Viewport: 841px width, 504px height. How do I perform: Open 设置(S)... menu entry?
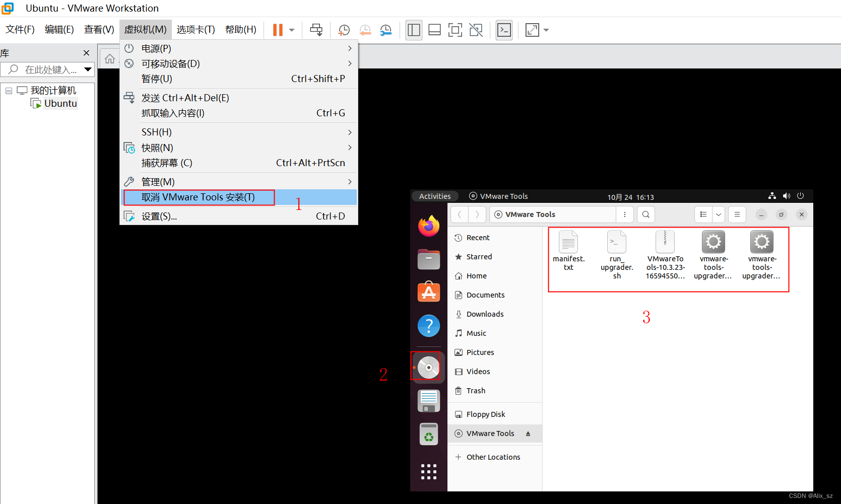[239, 216]
